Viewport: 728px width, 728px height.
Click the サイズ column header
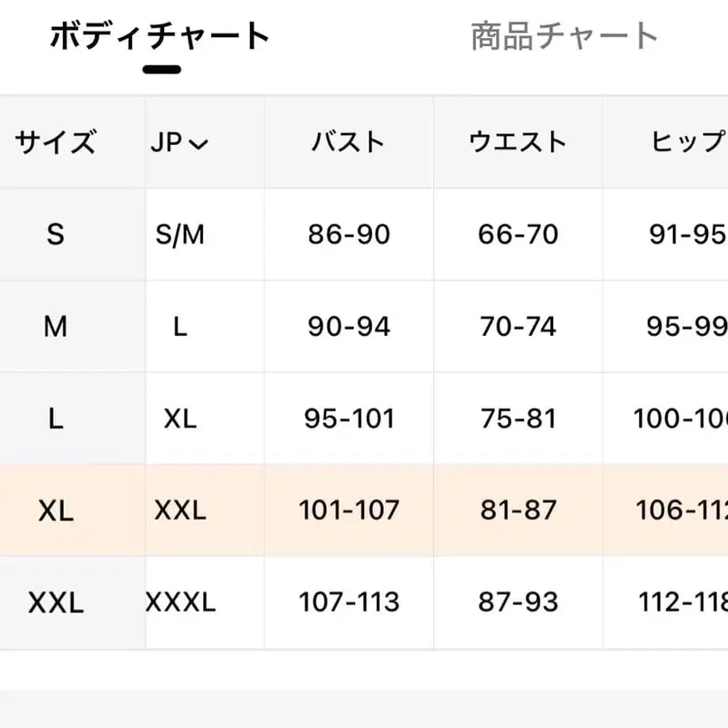pos(55,142)
